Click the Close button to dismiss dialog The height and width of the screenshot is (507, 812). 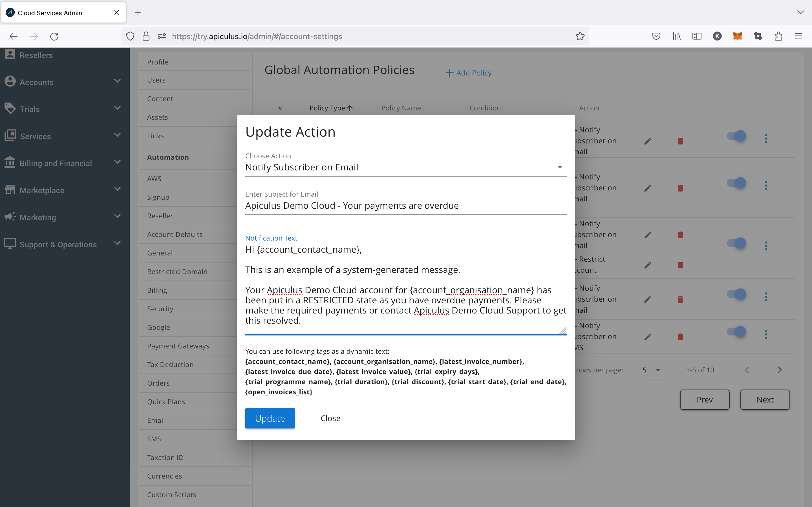330,418
